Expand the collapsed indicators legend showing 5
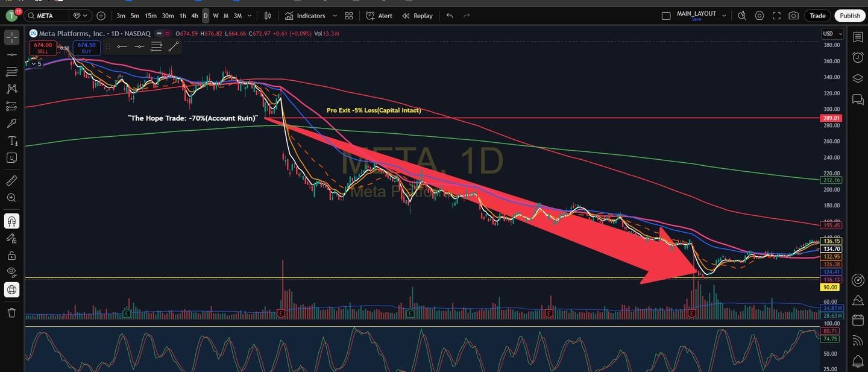 [36, 63]
